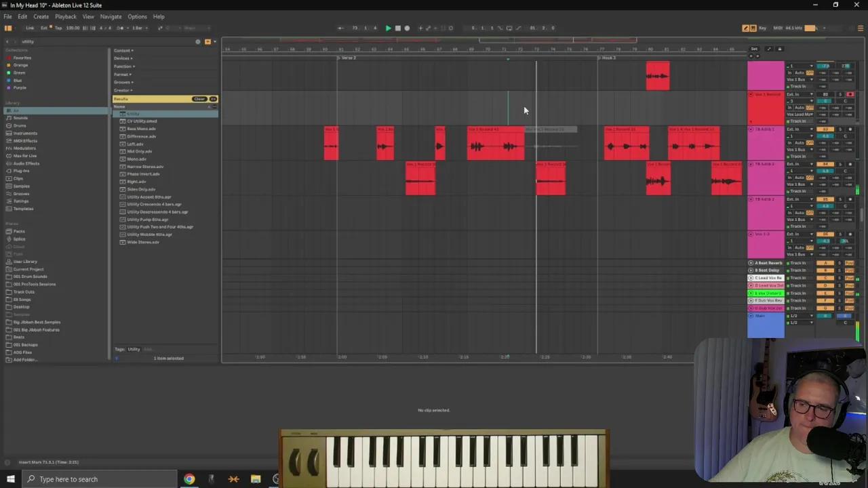Image resolution: width=868 pixels, height=488 pixels.
Task: Click the Hook 3 locator marker
Action: tap(607, 58)
